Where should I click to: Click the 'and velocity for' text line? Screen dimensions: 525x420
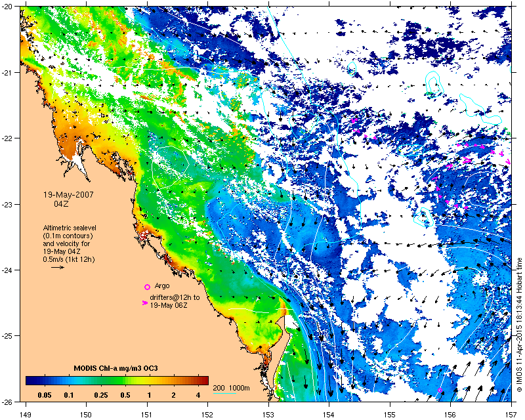[x=66, y=243]
